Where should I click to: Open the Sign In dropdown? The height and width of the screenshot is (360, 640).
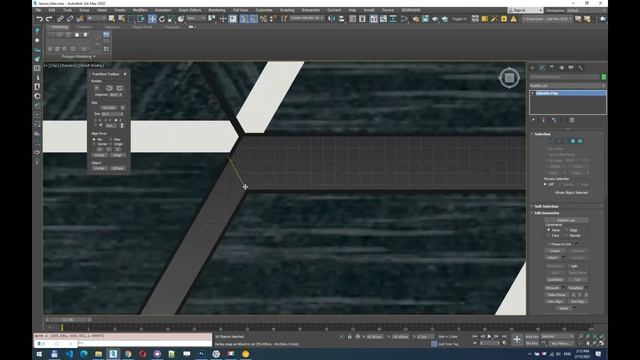[526, 10]
